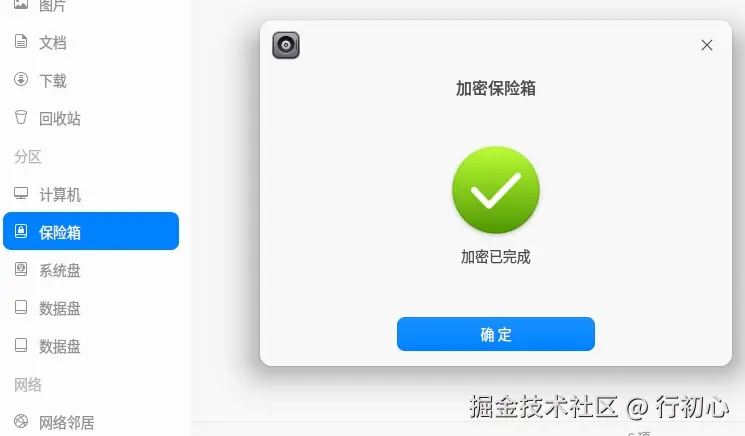Click the lock icon beside 保险箱

(21, 231)
